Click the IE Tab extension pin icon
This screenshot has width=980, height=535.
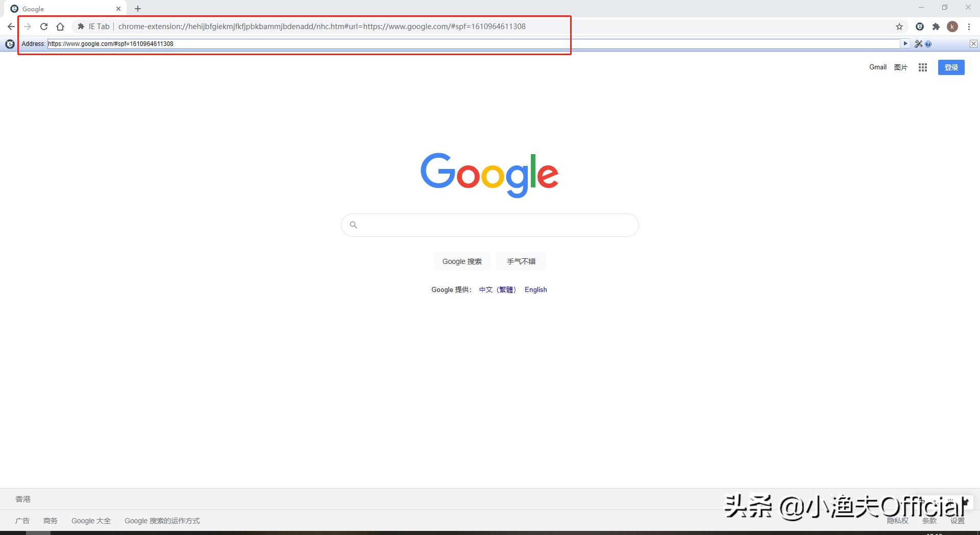[919, 26]
